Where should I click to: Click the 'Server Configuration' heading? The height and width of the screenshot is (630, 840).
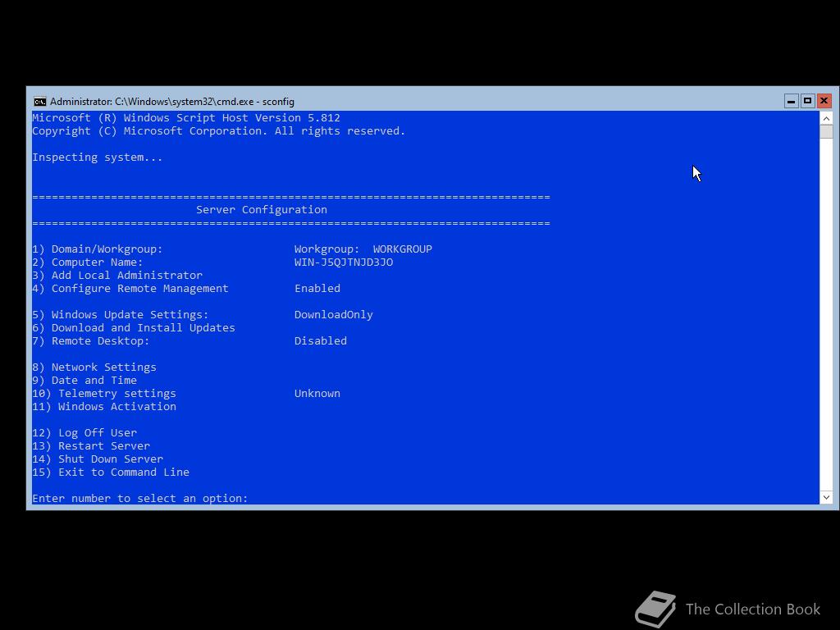262,210
